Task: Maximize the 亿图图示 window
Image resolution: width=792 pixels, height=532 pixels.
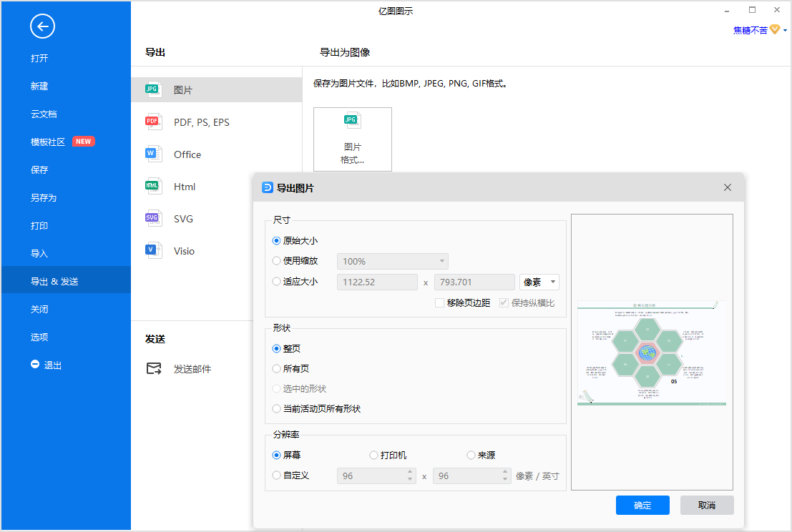Action: [752, 10]
